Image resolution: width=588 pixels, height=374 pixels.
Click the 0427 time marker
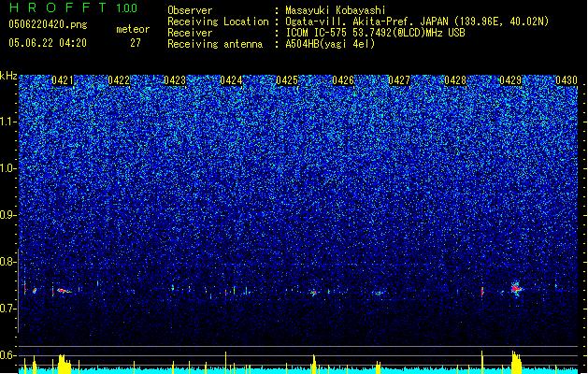(399, 80)
